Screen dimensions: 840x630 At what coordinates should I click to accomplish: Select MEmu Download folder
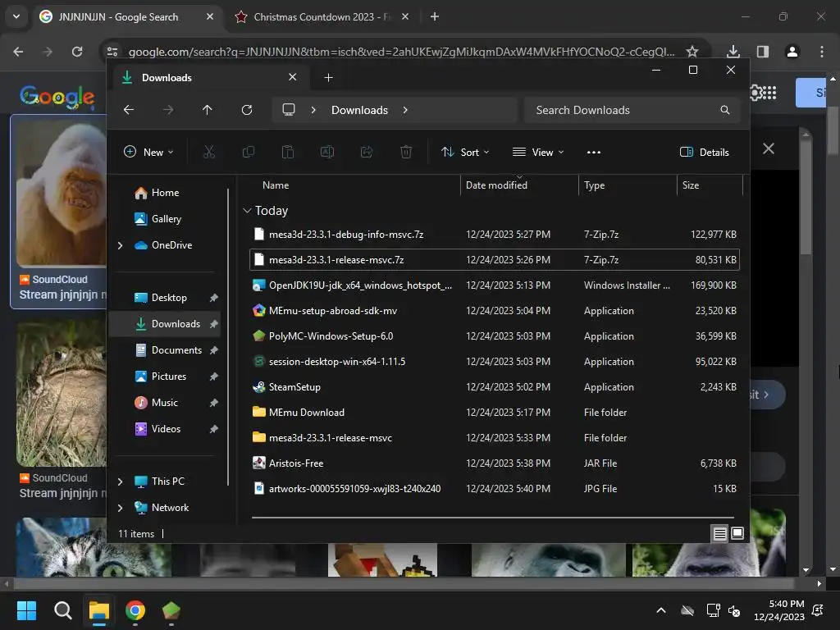[x=495, y=413]
